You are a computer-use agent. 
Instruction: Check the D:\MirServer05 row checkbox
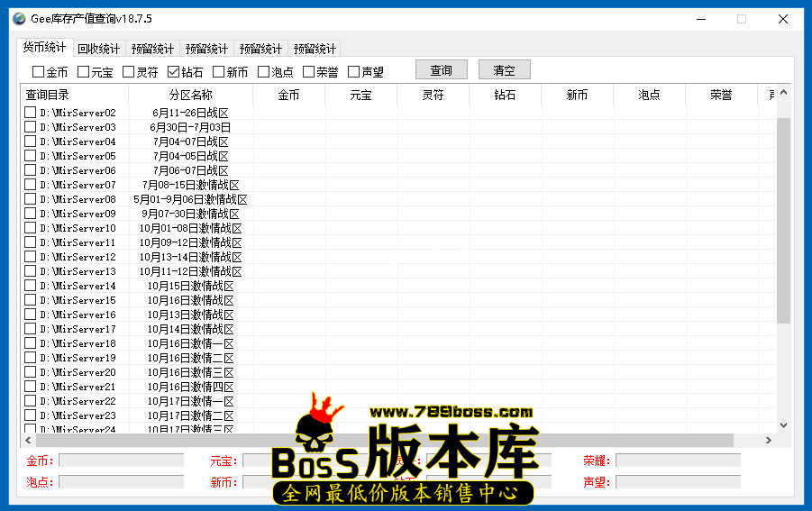pos(30,156)
